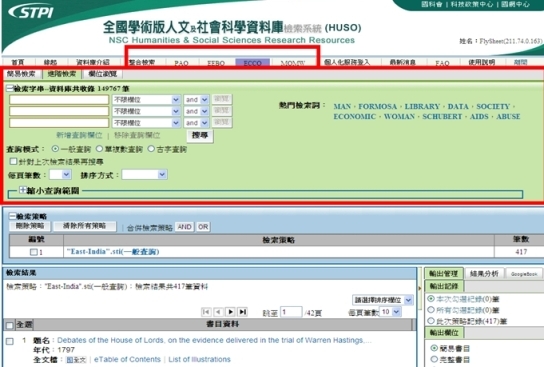The image size is (544, 367).
Task: Click the second search term input field
Action: pyautogui.click(x=59, y=111)
